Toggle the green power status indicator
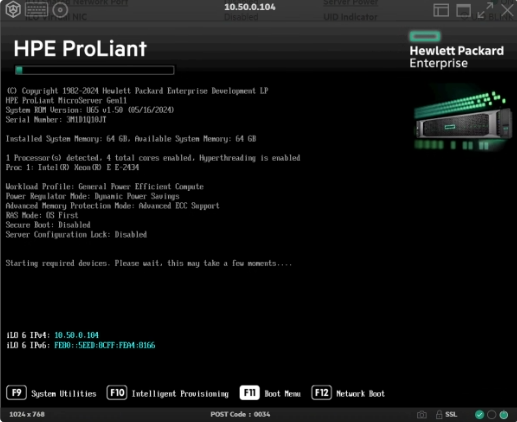Screen dimensions: 517x422 click(504, 415)
